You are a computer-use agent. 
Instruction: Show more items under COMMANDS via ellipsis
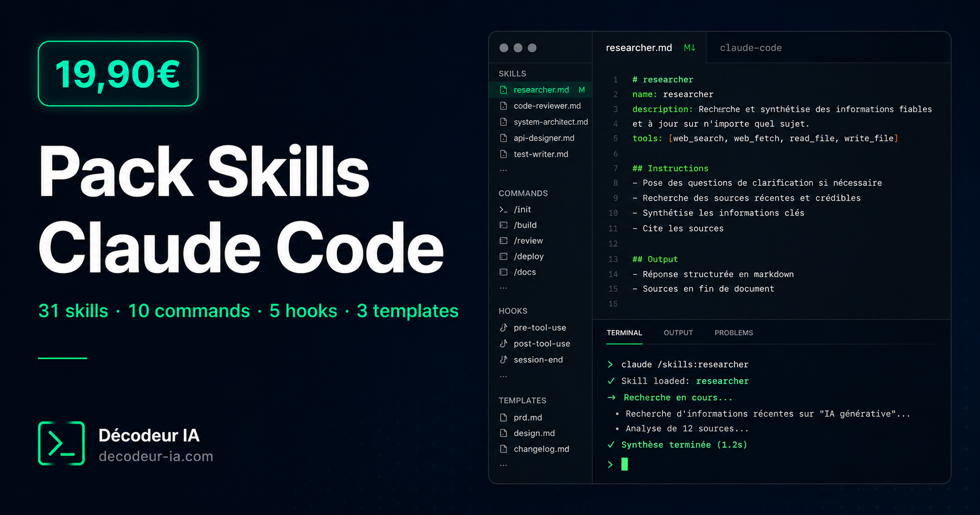503,288
